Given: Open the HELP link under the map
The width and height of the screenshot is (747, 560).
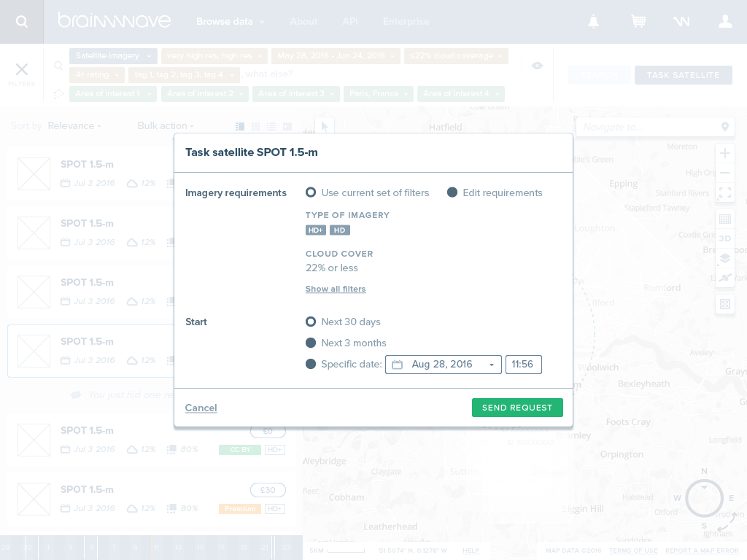Looking at the screenshot, I should click(x=471, y=551).
